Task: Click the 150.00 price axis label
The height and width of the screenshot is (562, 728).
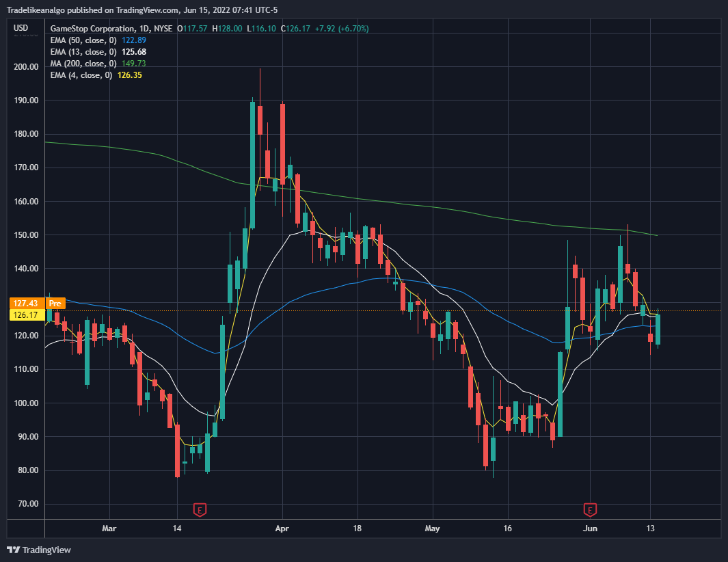Action: 26,235
